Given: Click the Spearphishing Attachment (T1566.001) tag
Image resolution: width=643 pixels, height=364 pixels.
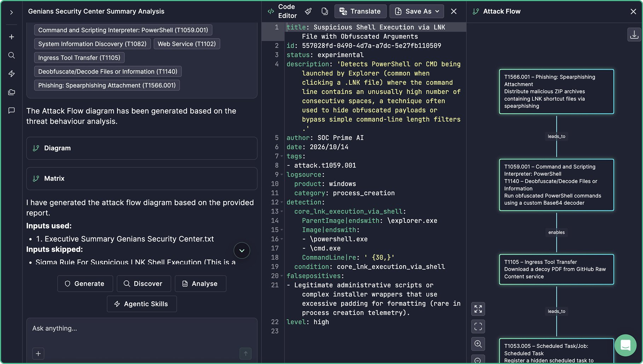Looking at the screenshot, I should 107,85.
